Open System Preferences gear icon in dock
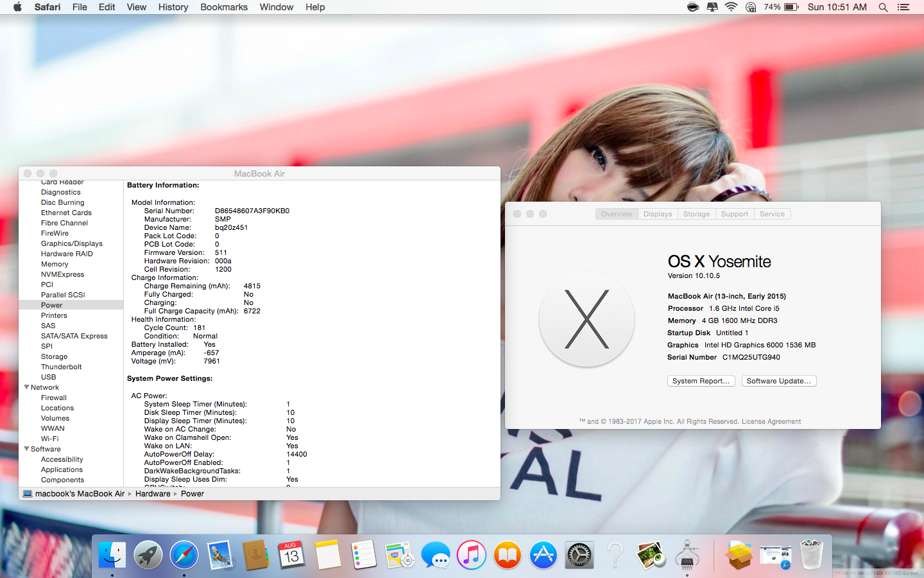Viewport: 924px width, 578px height. point(579,555)
